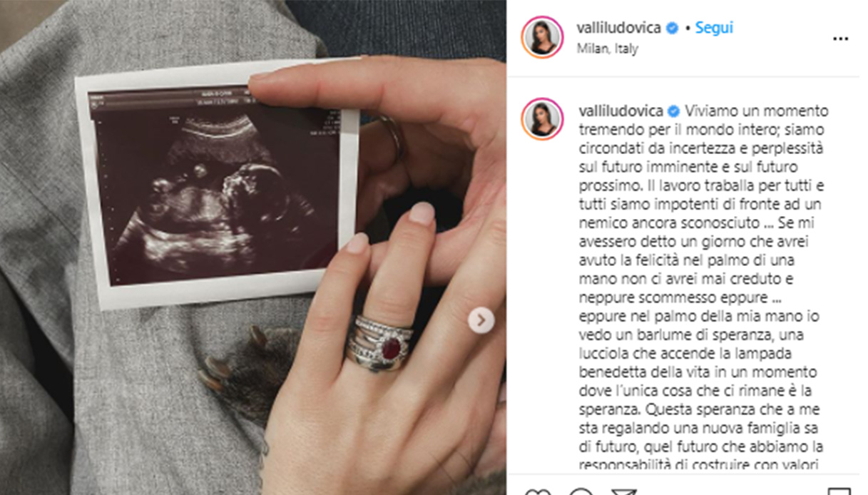Open the more options three-dot menu
The image size is (868, 495).
pos(840,39)
